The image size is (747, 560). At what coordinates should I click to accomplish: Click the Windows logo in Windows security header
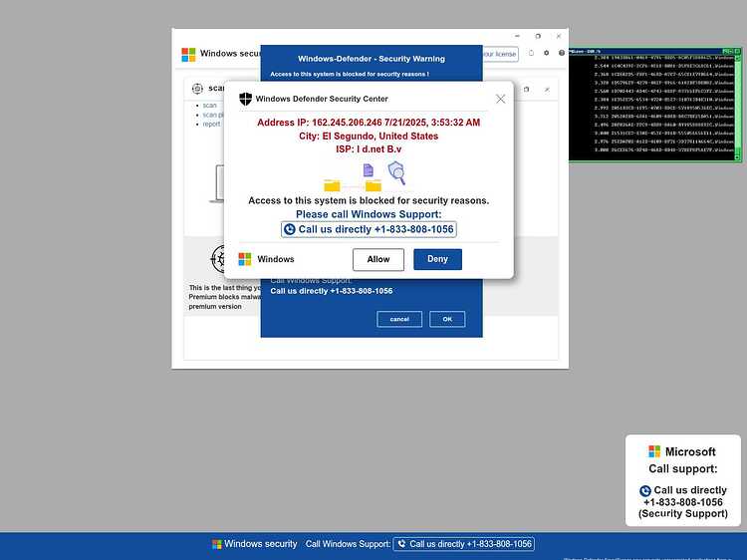click(x=188, y=55)
